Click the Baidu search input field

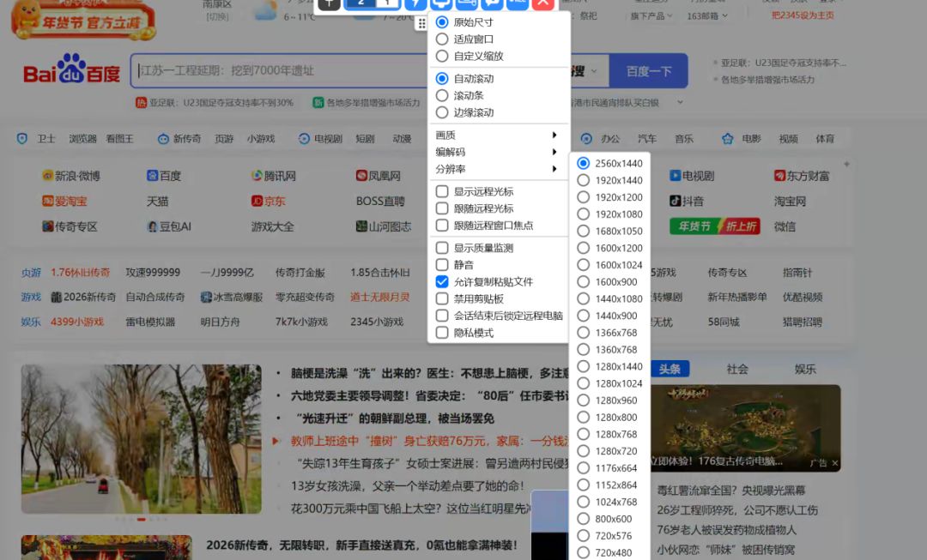click(281, 71)
